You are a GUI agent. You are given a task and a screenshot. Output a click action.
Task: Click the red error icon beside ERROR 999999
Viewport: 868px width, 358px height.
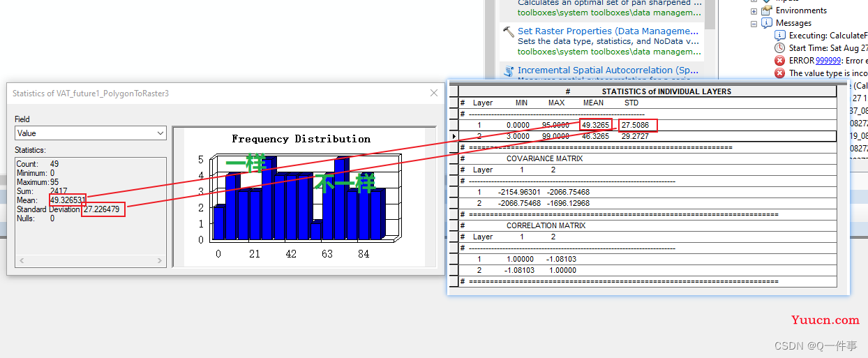(x=780, y=61)
